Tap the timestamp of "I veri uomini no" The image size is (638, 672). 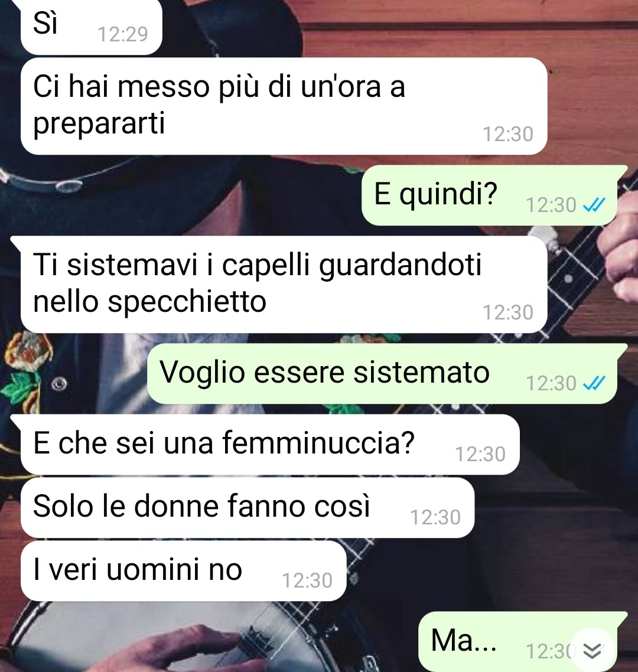[x=307, y=580]
